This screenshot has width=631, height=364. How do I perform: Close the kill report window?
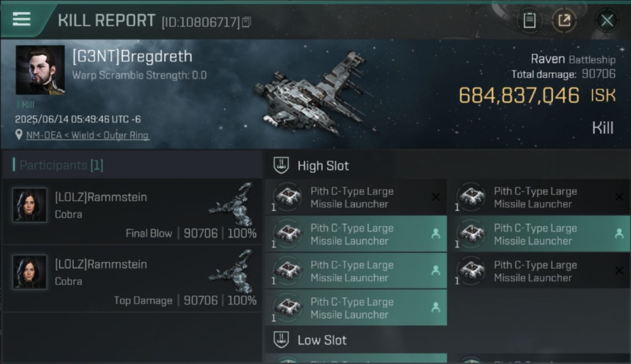click(x=607, y=20)
